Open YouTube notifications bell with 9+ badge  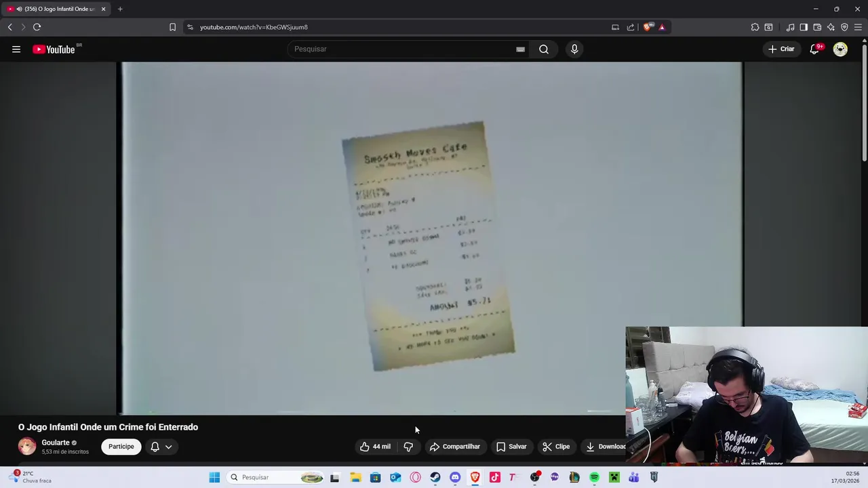[814, 49]
